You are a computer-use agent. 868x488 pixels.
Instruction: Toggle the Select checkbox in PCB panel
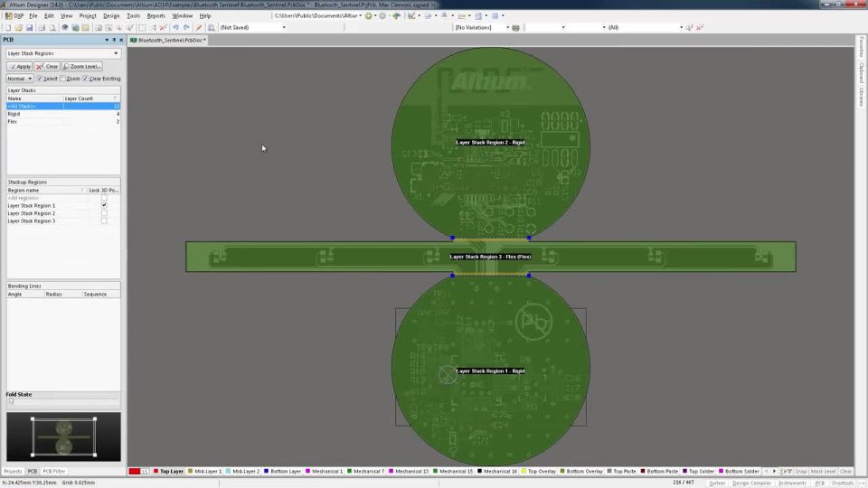(39, 79)
